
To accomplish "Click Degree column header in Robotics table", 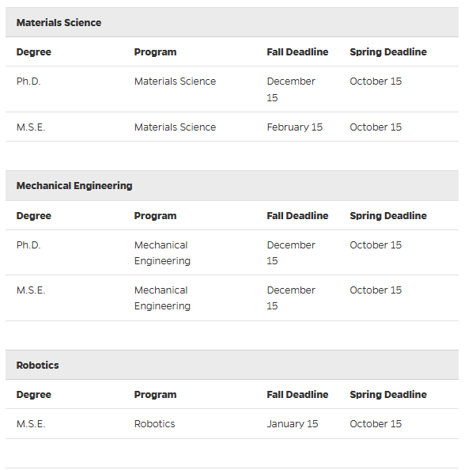I will (x=33, y=395).
